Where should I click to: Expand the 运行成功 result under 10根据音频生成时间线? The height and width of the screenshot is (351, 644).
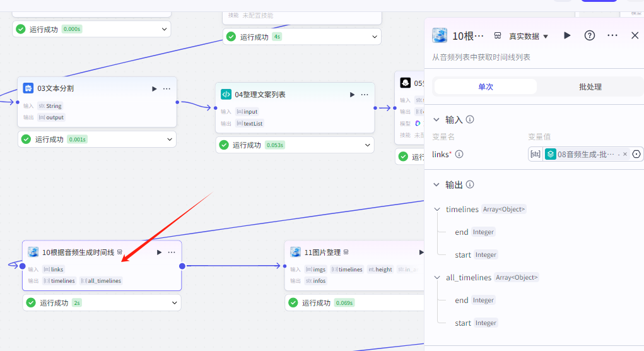coord(174,303)
